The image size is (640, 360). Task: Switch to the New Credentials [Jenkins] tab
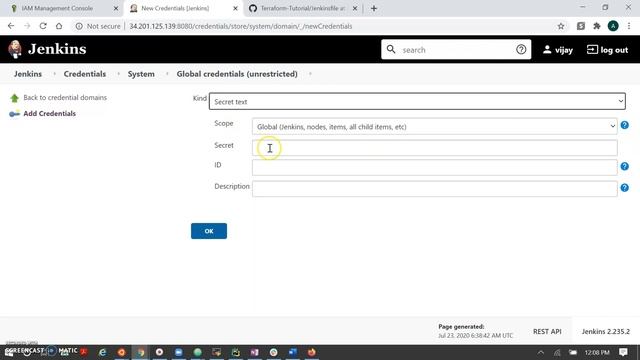point(176,8)
